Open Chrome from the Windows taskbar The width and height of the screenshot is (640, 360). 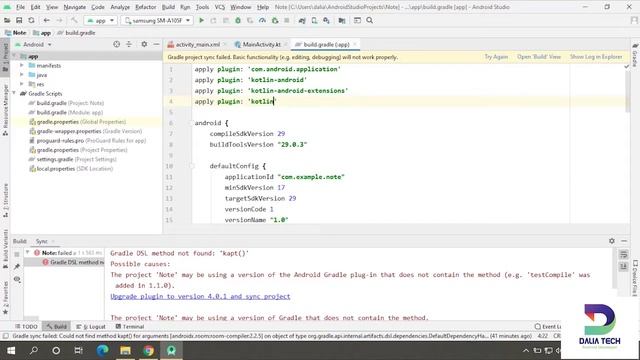coord(149,351)
